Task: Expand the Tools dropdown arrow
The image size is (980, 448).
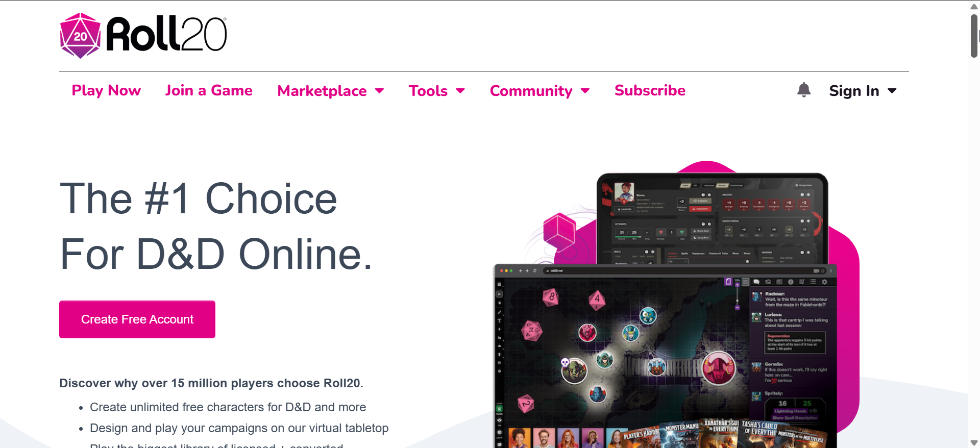Action: tap(460, 91)
